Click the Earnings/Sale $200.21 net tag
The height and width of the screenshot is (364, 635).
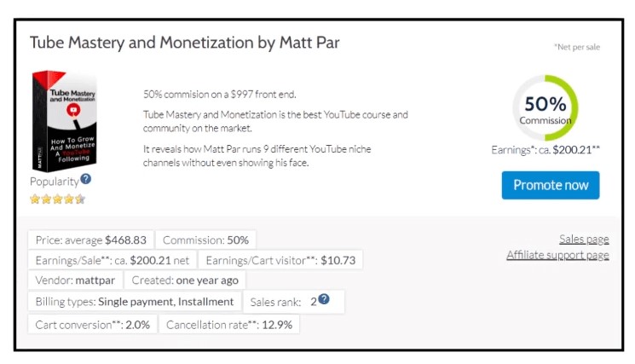click(113, 260)
